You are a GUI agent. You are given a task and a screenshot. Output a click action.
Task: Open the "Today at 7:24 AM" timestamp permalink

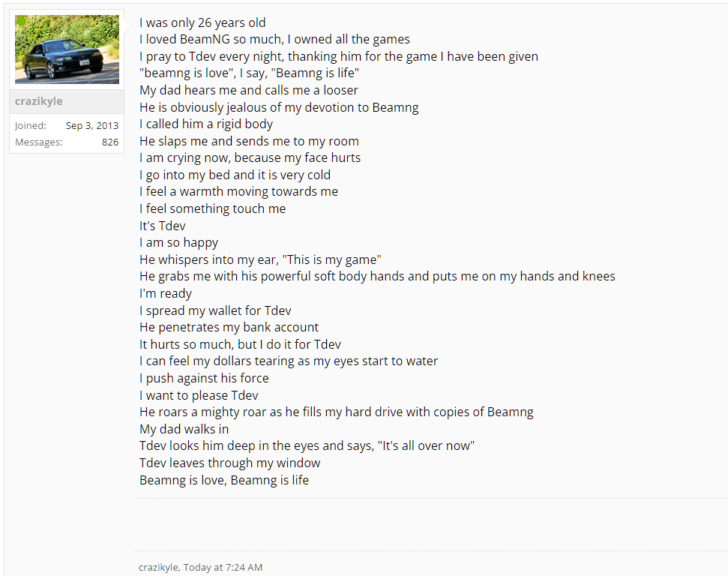pos(223,567)
